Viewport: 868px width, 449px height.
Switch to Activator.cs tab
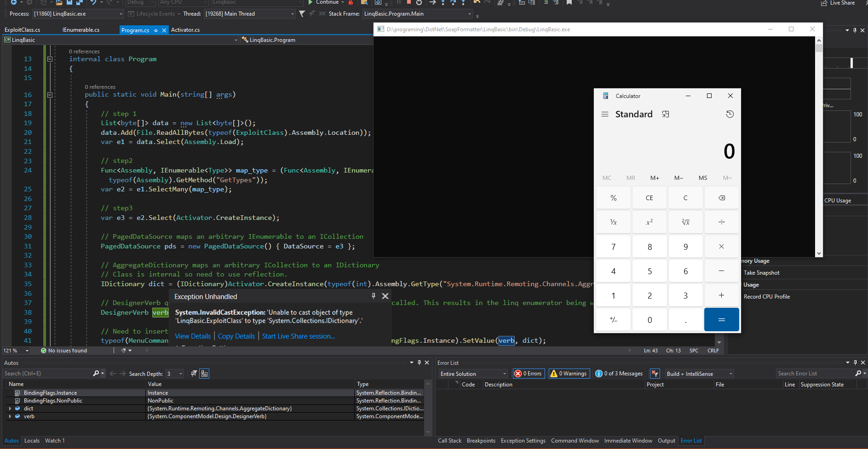pyautogui.click(x=185, y=30)
